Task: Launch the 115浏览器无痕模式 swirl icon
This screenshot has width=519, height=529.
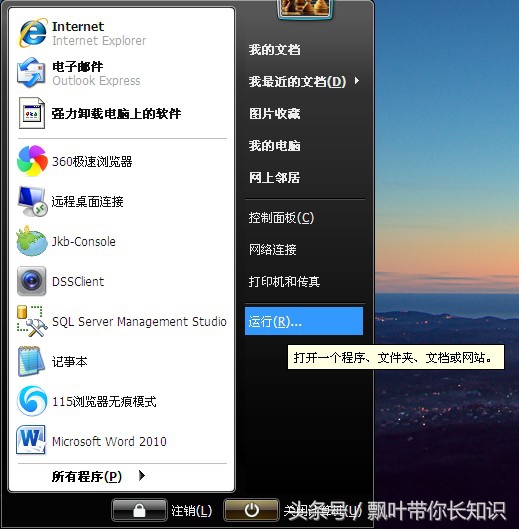Action: 32,401
